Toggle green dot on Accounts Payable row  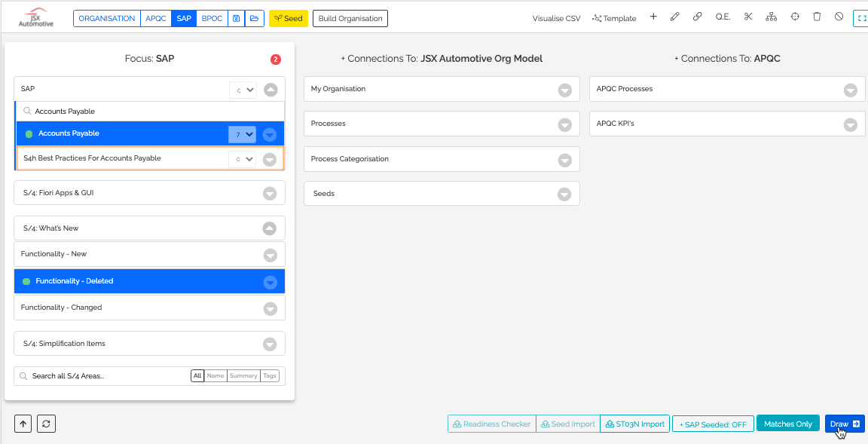click(x=29, y=134)
